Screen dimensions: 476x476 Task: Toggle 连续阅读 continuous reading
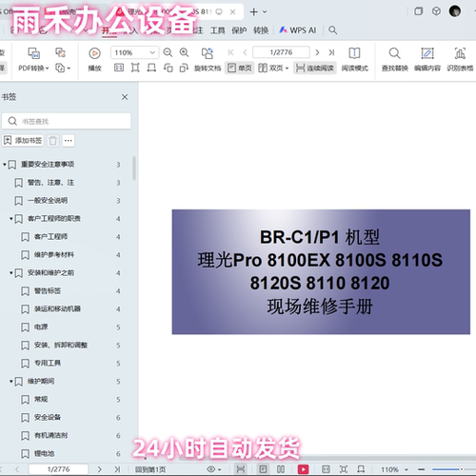click(314, 68)
